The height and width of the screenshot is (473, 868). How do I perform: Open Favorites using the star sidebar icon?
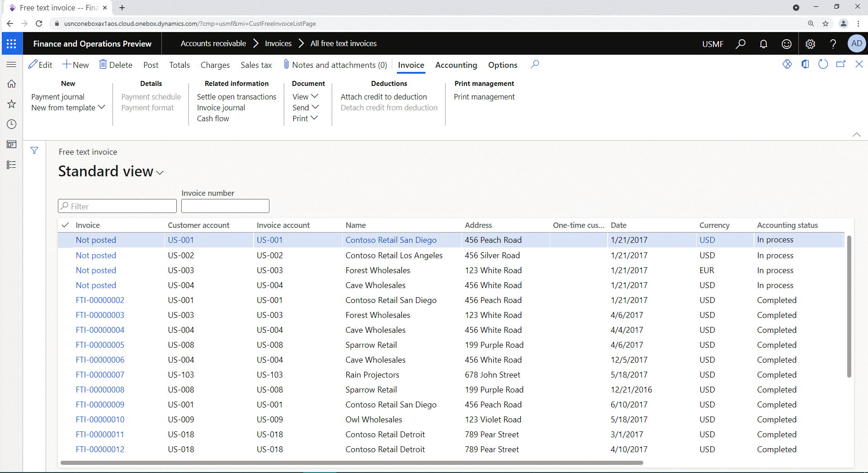11,104
